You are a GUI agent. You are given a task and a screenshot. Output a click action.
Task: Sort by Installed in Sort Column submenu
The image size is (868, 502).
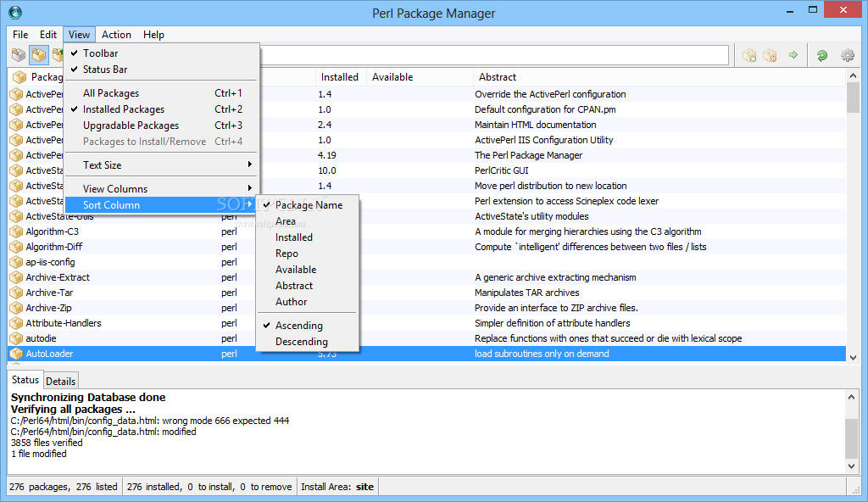(307, 237)
